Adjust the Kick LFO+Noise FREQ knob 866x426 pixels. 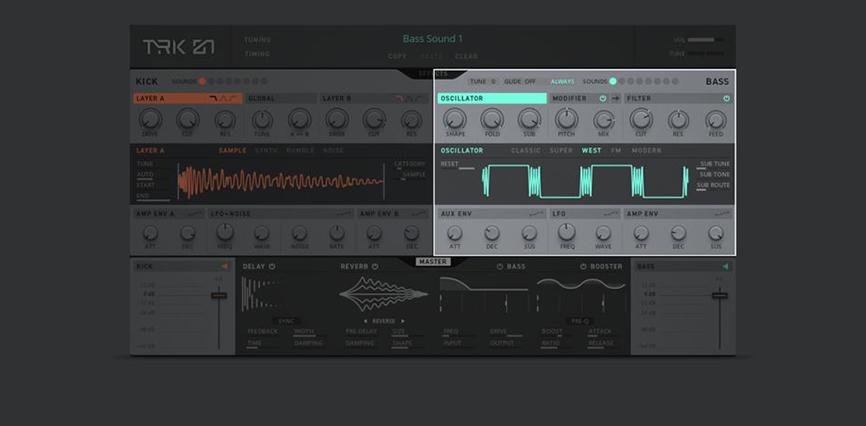click(225, 232)
